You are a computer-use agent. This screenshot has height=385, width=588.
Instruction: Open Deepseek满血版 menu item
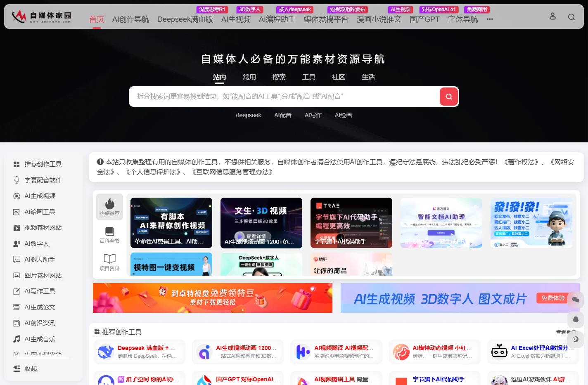[185, 19]
